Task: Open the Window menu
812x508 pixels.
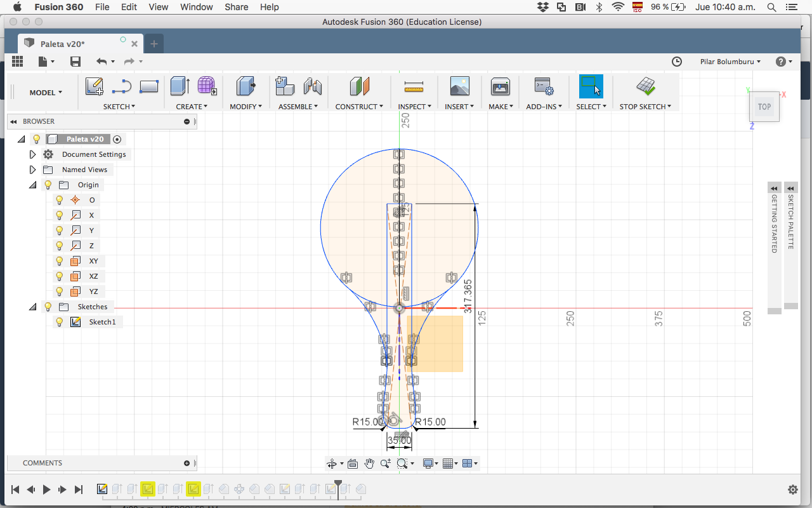Action: click(x=196, y=7)
